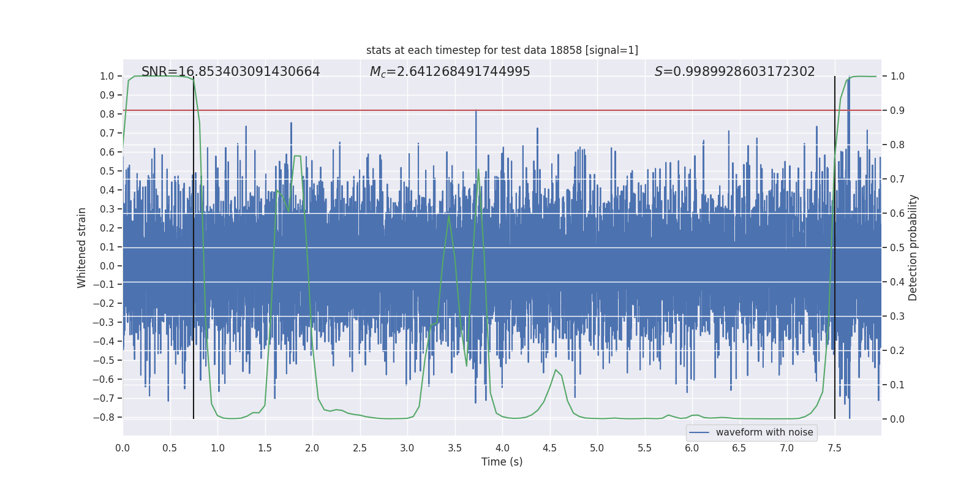Click the "Whitened strain" axis label
The width and height of the screenshot is (980, 490).
pyautogui.click(x=82, y=247)
